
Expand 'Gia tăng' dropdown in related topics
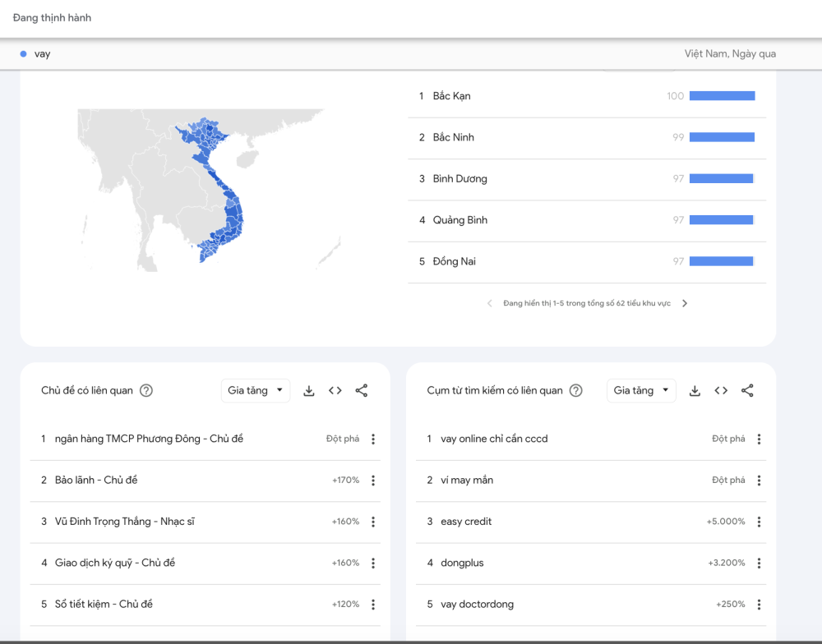click(255, 391)
